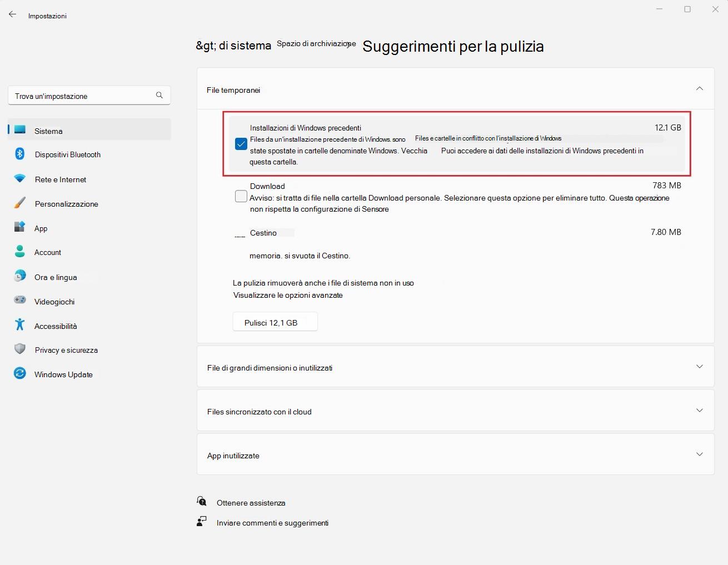Image resolution: width=728 pixels, height=565 pixels.
Task: Tick the Download checkbox
Action: 241,197
